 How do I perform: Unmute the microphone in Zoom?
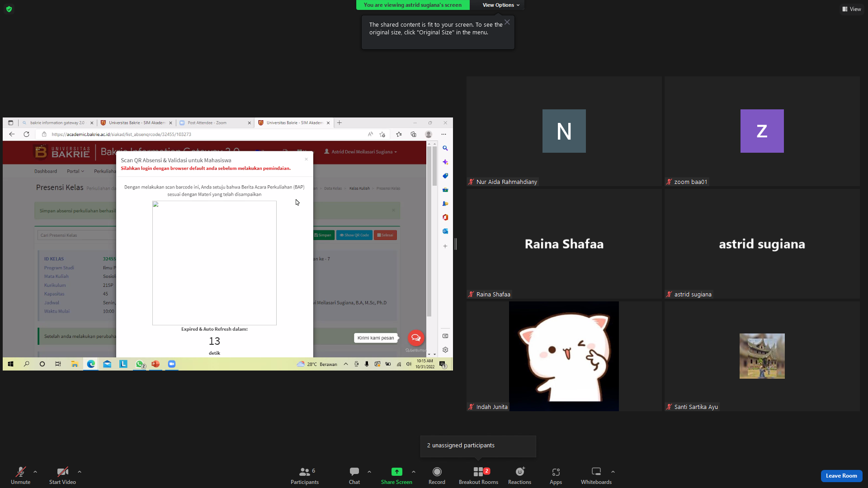tap(20, 475)
